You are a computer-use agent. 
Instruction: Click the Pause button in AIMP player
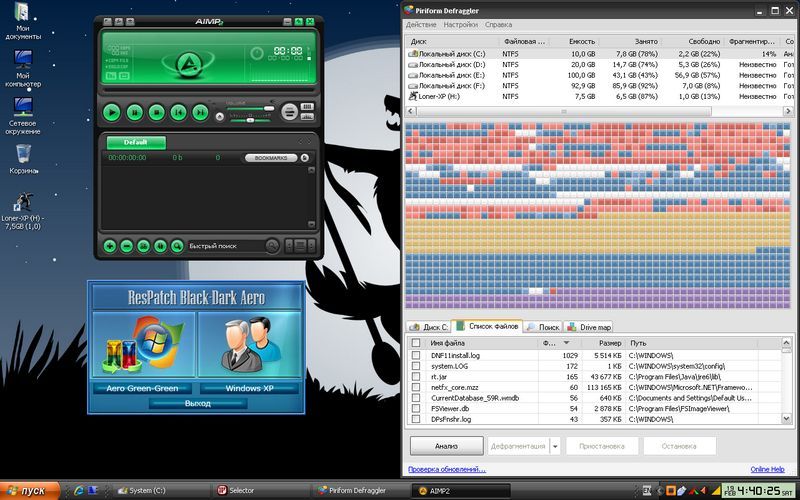point(136,113)
